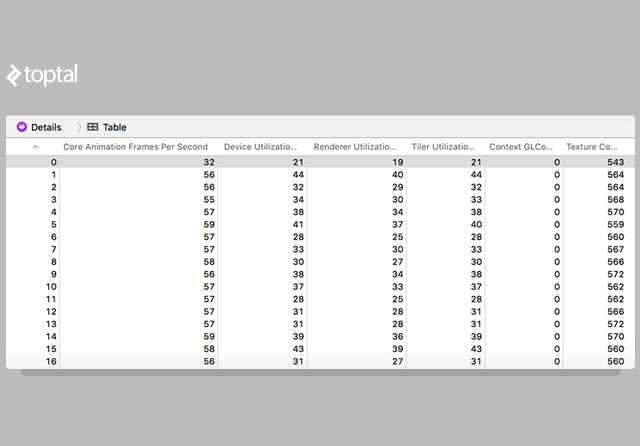This screenshot has height=446, width=640.
Task: Click Context GLCo value 0 in row 0
Action: 557,162
